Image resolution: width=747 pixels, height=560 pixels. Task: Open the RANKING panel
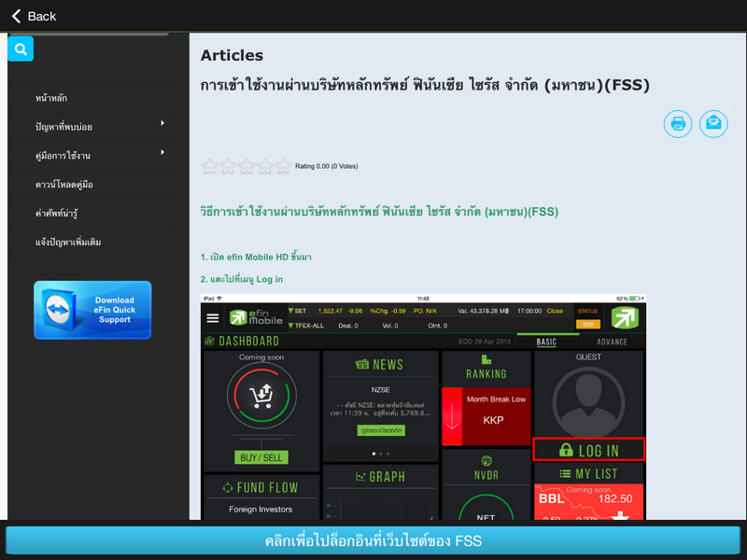[486, 367]
